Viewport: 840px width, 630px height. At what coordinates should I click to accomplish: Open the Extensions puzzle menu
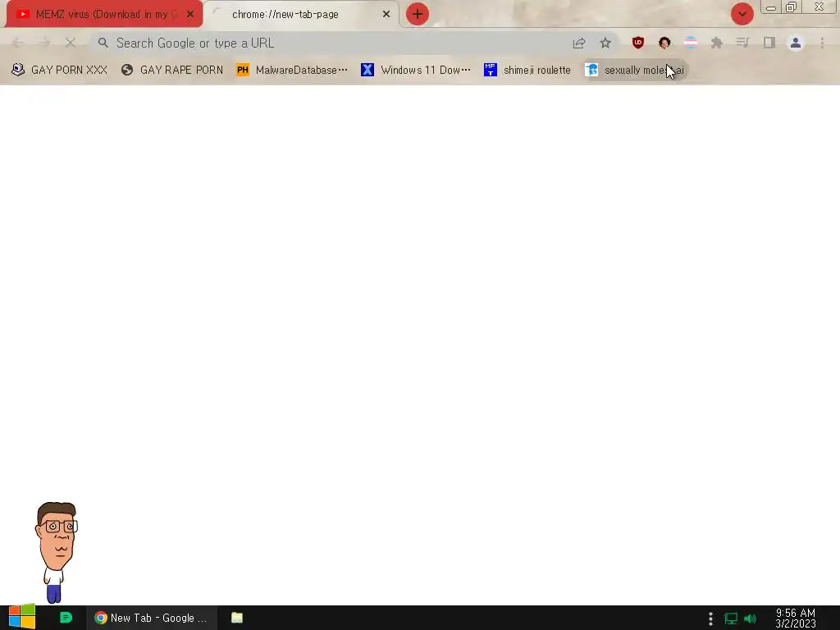[717, 43]
